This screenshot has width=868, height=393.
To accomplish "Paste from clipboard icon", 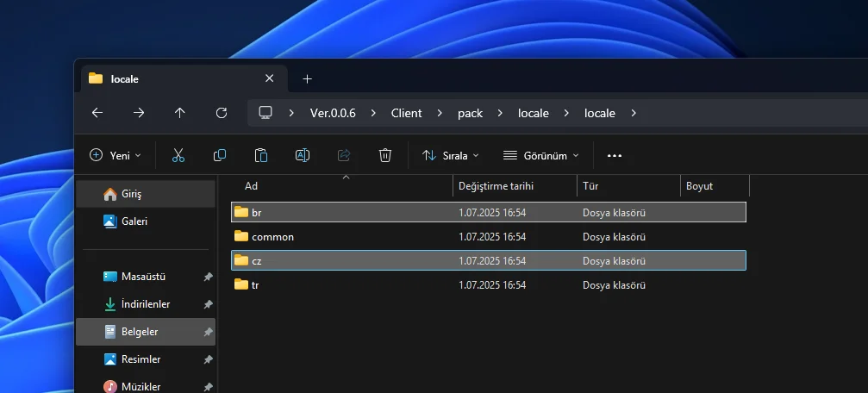I will point(261,155).
